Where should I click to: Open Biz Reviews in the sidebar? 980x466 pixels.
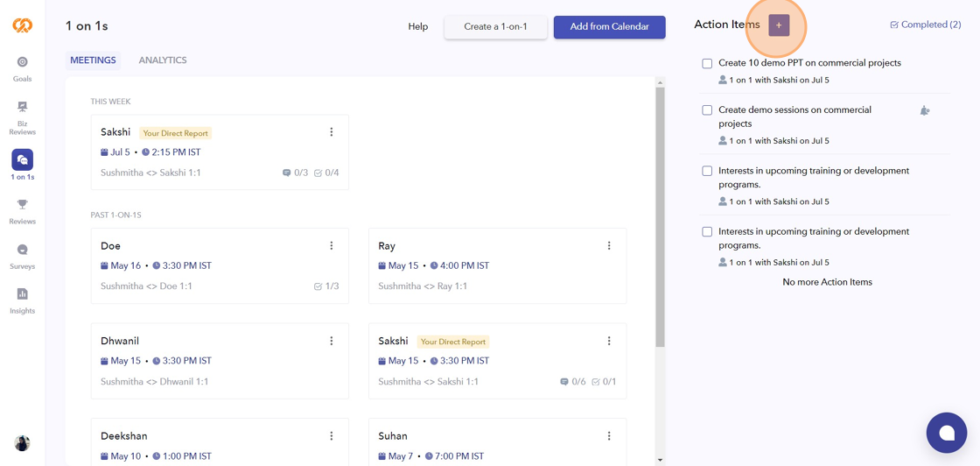coord(23,118)
